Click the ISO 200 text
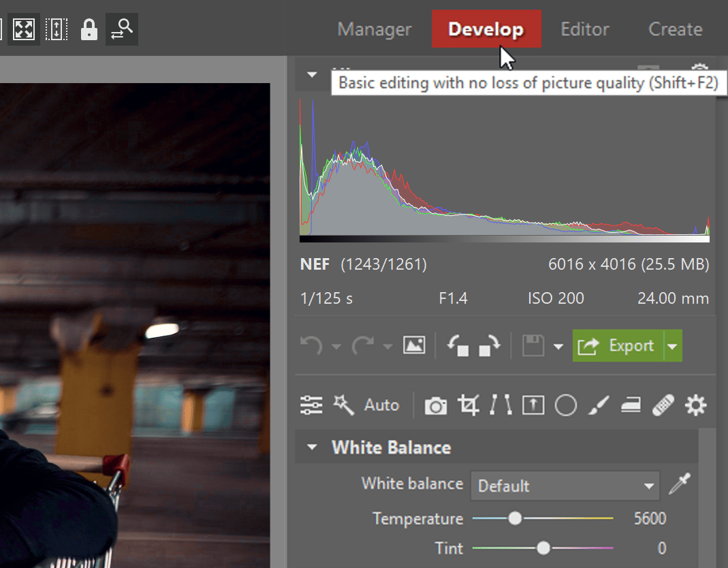Viewport: 728px width, 568px height. (556, 298)
